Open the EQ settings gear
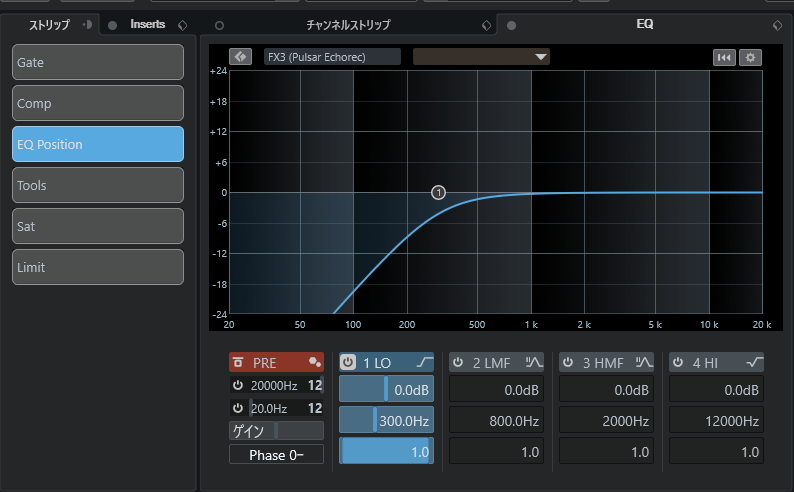The height and width of the screenshot is (492, 794). 750,57
